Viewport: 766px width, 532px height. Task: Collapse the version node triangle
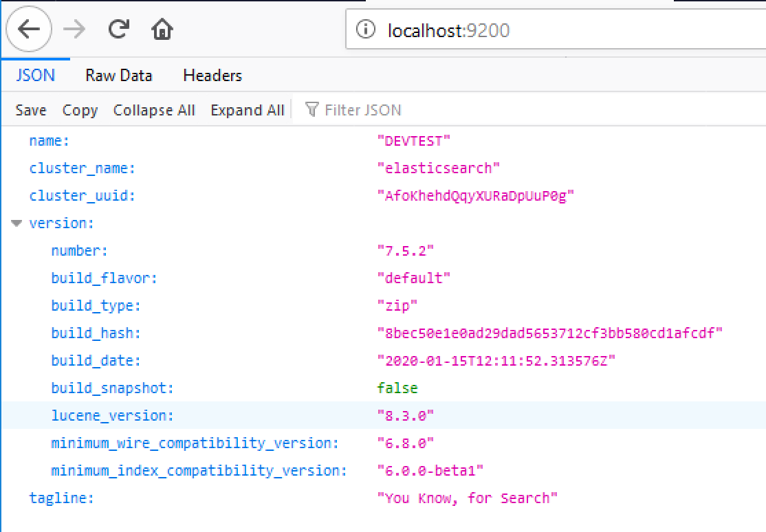click(x=17, y=223)
